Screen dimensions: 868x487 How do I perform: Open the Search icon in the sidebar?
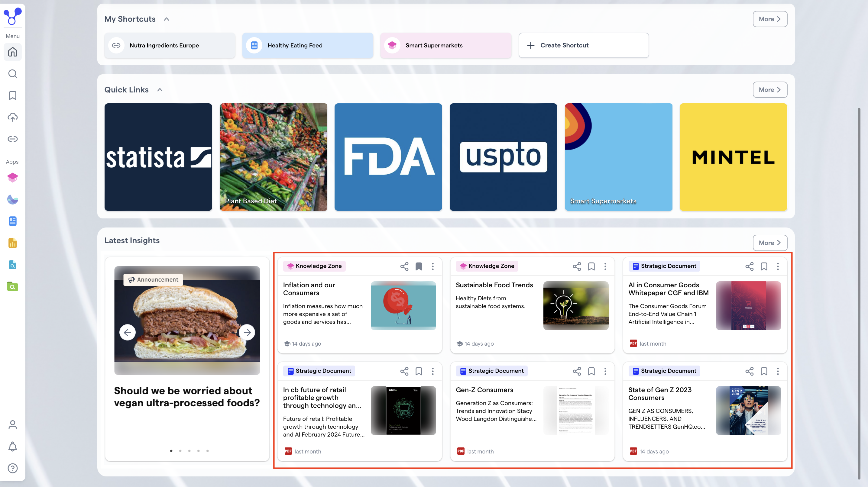[12, 74]
